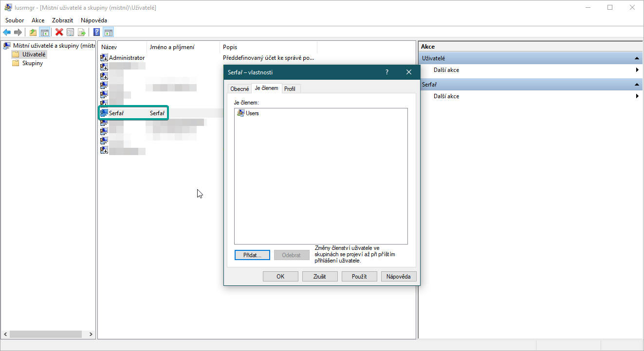The width and height of the screenshot is (644, 351).
Task: Open the Akce menu
Action: tap(38, 20)
